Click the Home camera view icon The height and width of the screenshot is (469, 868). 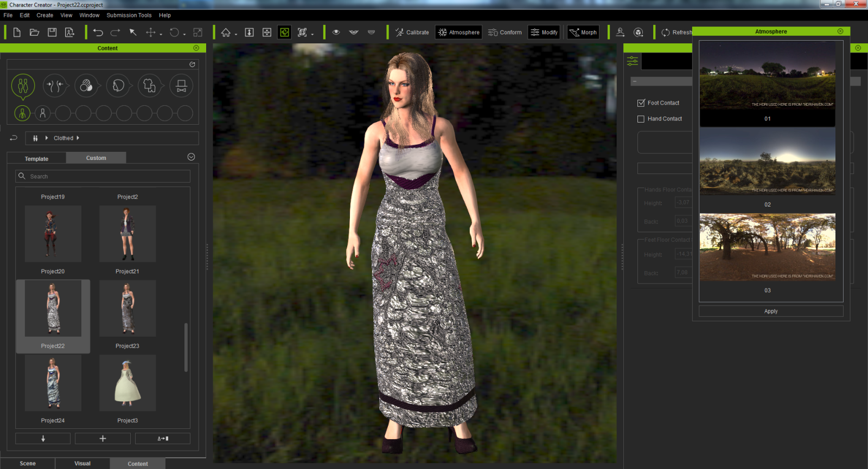click(x=226, y=33)
